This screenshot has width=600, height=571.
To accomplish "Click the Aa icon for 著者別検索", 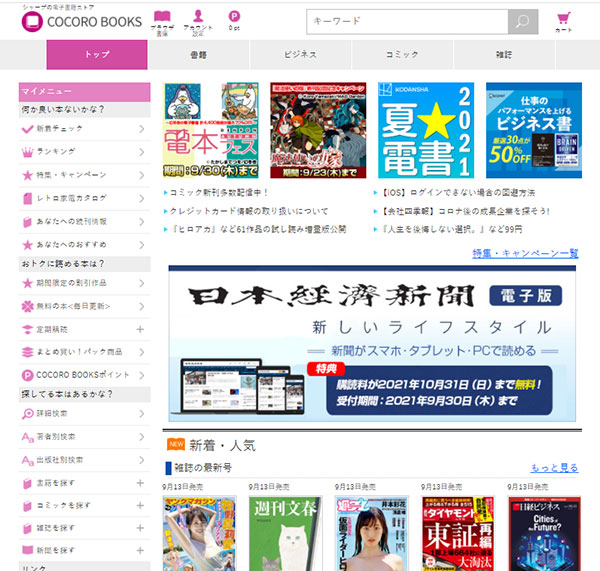I will tap(28, 437).
